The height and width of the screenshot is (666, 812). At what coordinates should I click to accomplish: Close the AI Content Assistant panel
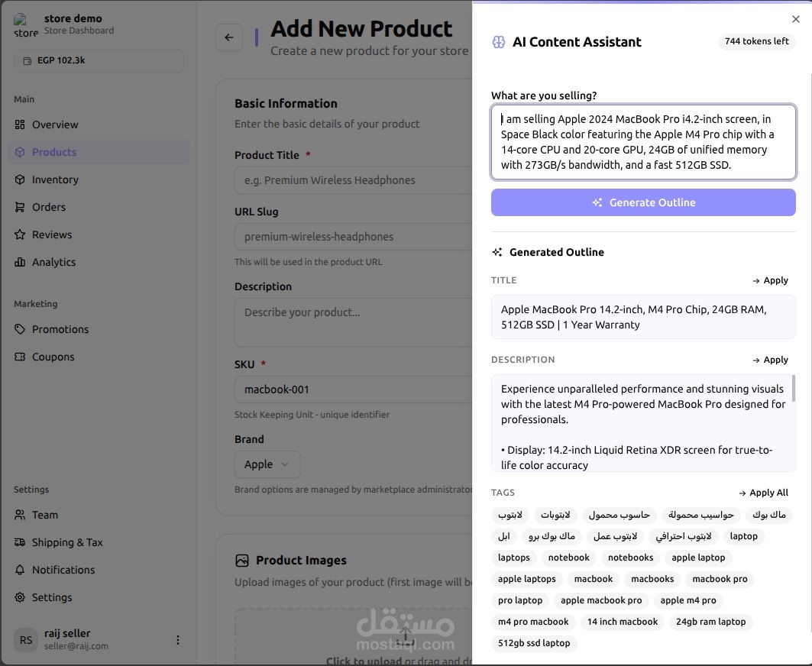[795, 19]
